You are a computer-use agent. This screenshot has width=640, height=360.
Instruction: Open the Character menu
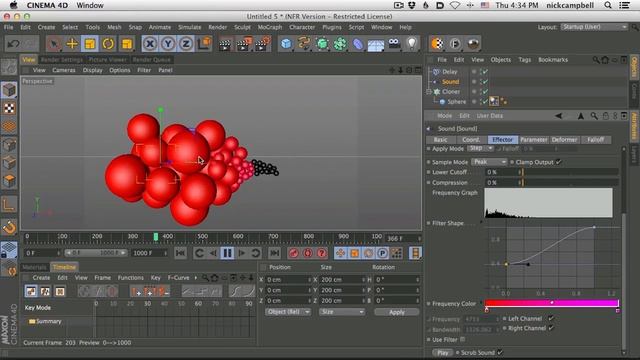pyautogui.click(x=302, y=27)
